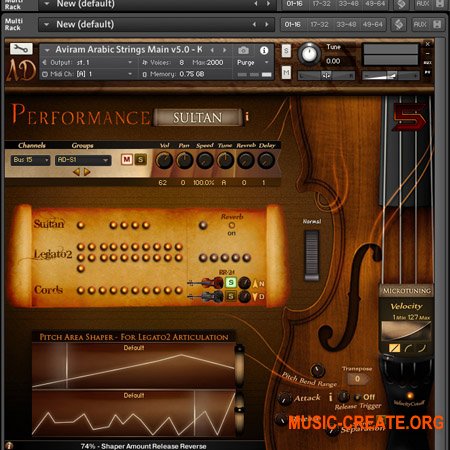Toggle S on lower violin row

(231, 296)
